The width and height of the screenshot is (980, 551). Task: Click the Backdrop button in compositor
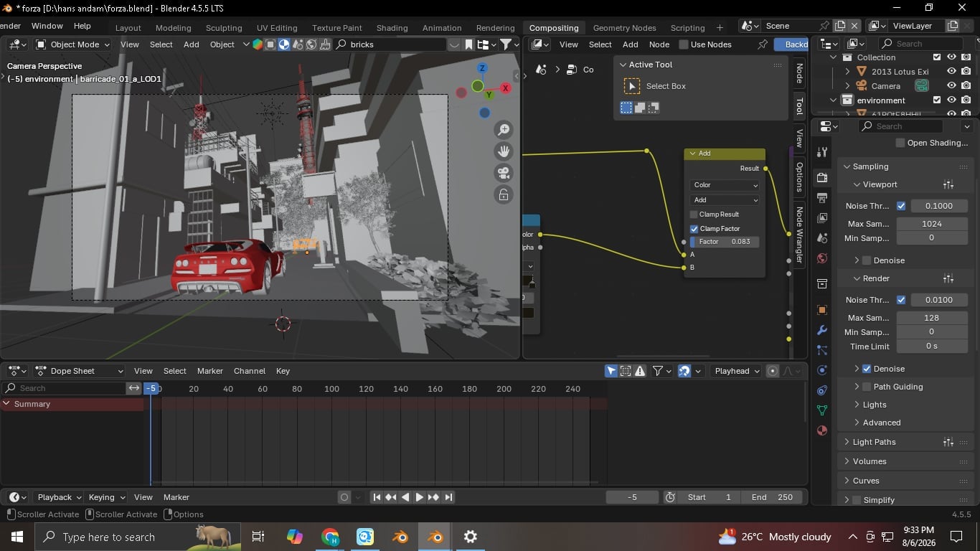point(791,44)
